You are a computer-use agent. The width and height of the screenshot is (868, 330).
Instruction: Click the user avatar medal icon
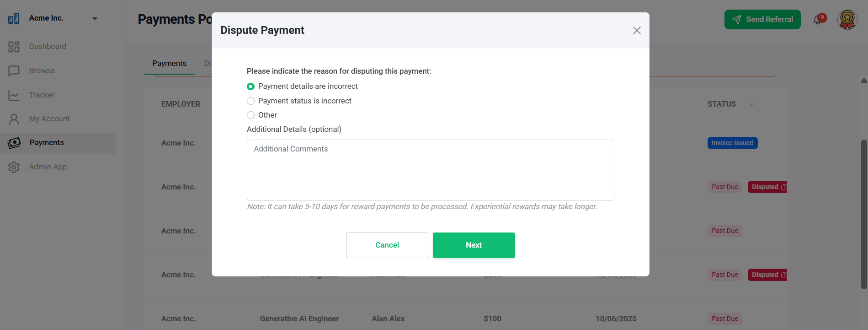[847, 19]
